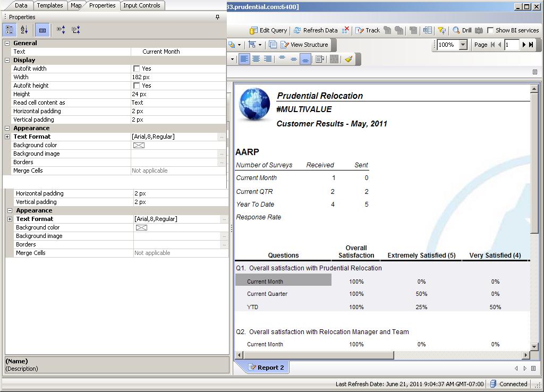Click Refresh Data button

click(x=316, y=30)
